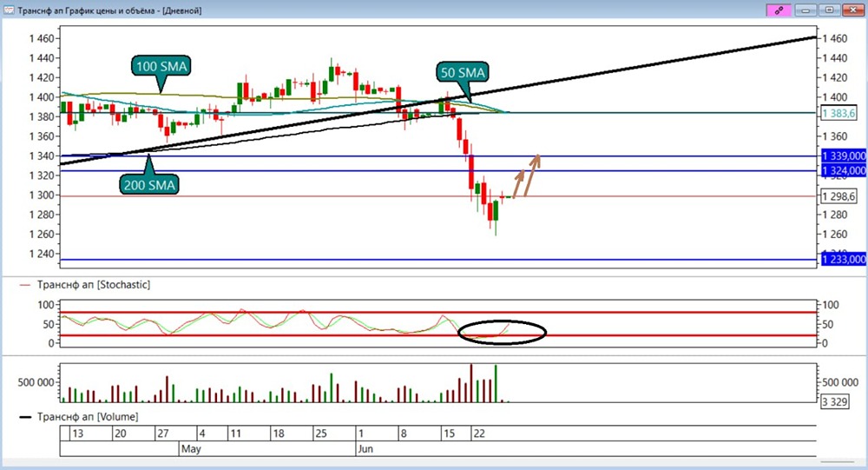
Task: Click date 13 on the time axis
Action: pyautogui.click(x=77, y=434)
